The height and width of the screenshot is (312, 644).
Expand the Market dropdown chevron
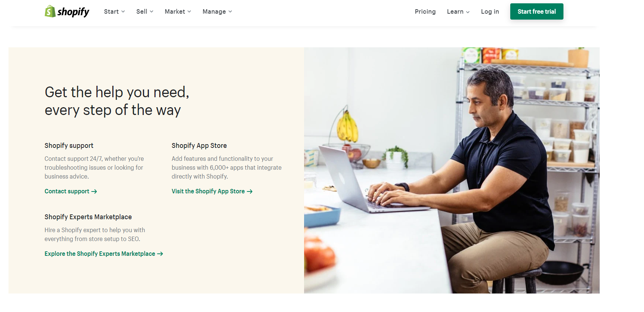pyautogui.click(x=189, y=11)
